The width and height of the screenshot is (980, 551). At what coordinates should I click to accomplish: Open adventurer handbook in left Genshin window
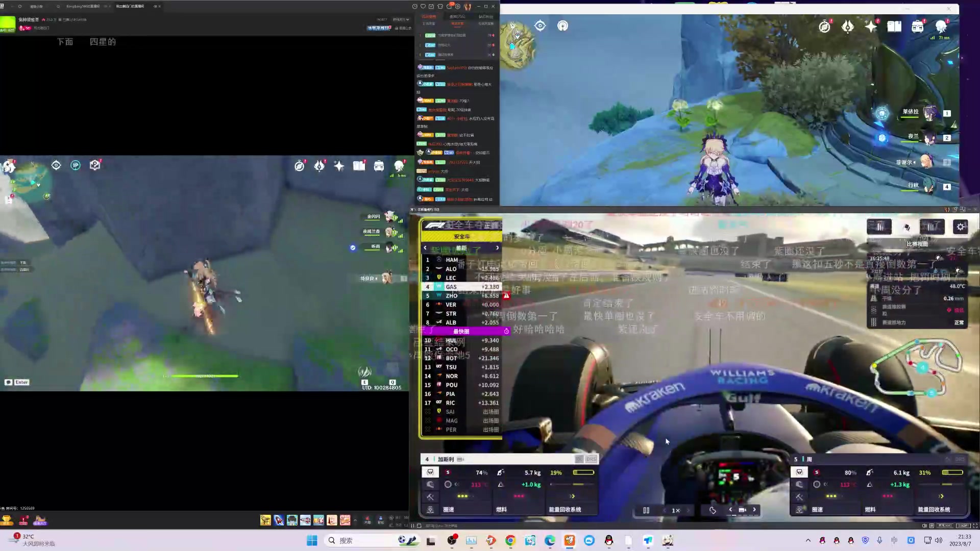[359, 166]
